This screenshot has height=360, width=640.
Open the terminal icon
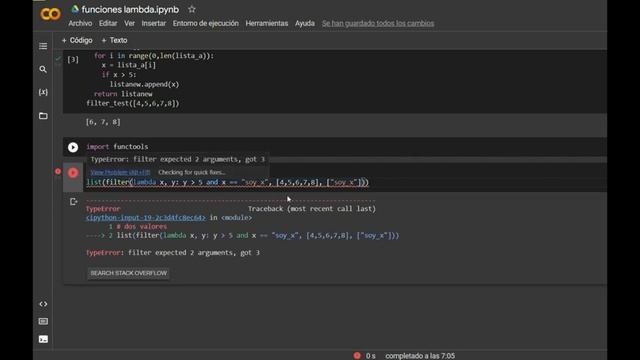click(43, 339)
